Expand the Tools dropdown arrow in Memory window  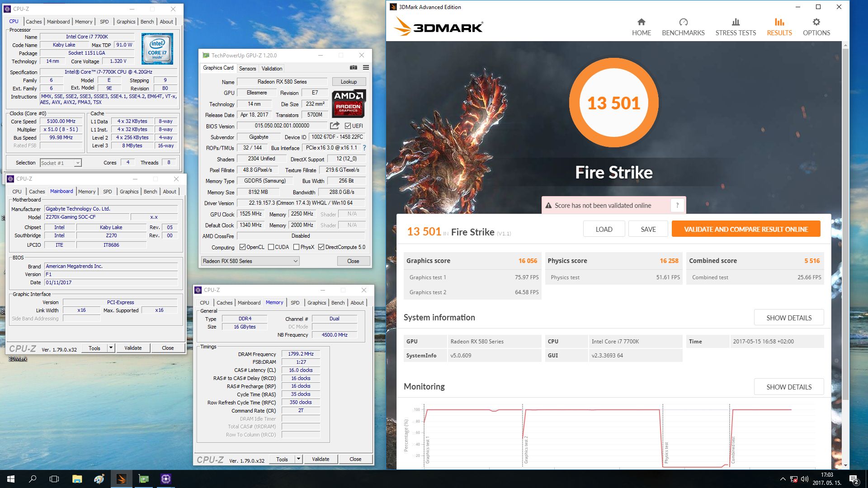point(298,459)
